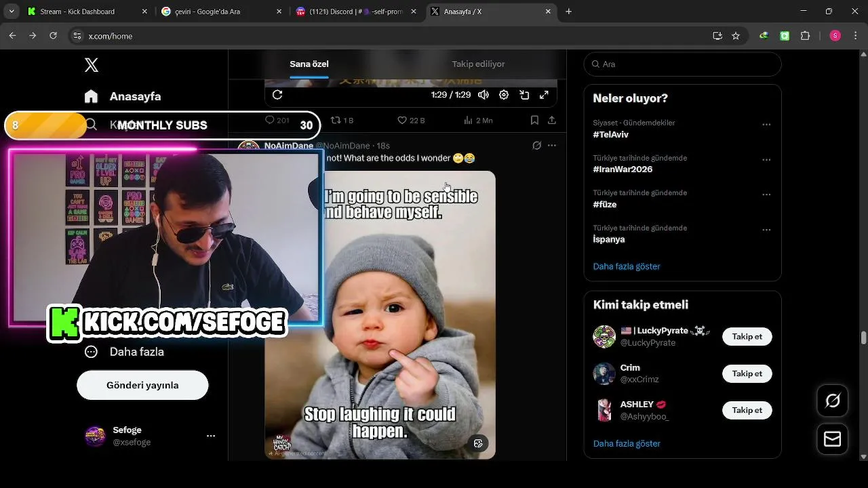Image resolution: width=868 pixels, height=488 pixels.
Task: Open image edit icon on baby meme
Action: pyautogui.click(x=478, y=443)
